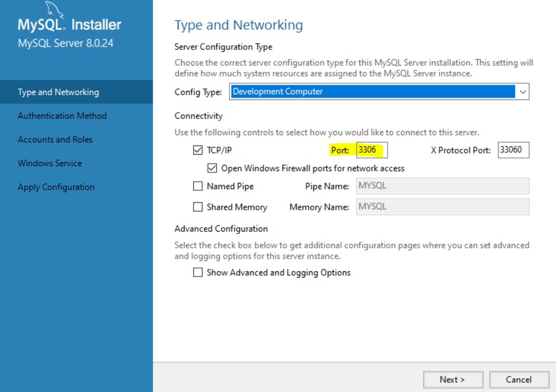Screen dimensions: 556x392
Task: Open the Config Type dropdown arrow
Action: coord(523,92)
